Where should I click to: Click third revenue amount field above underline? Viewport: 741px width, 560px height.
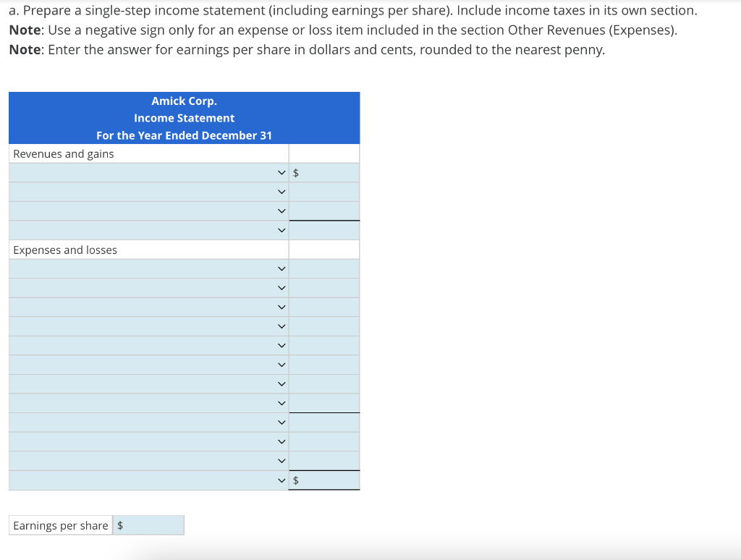click(324, 211)
